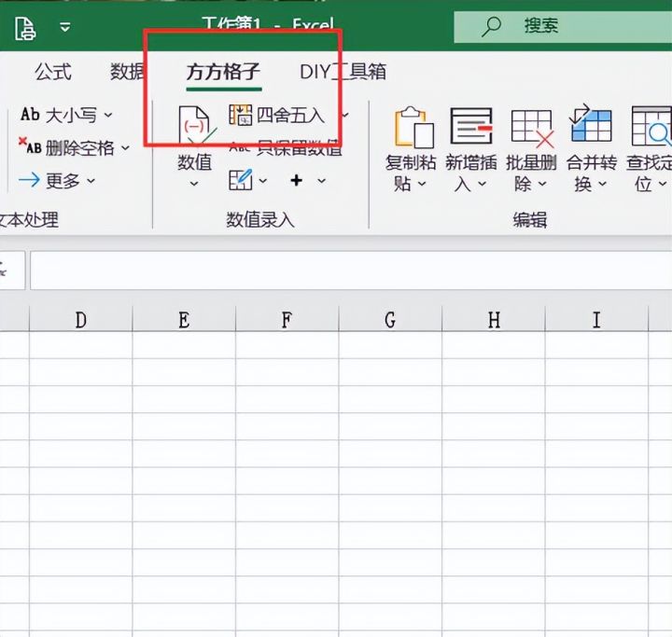Image resolution: width=672 pixels, height=637 pixels.
Task: Expand the 合并转换 dropdown arrow
Action: [602, 184]
